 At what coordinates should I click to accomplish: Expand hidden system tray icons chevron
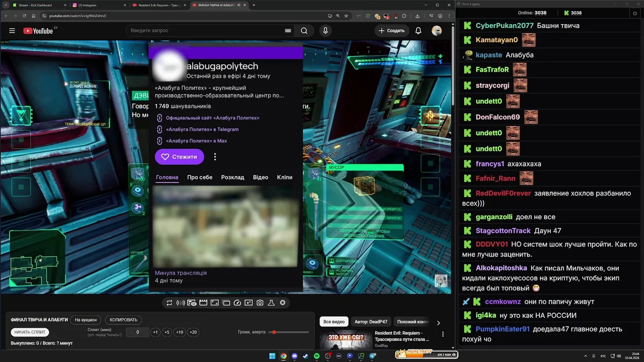586,356
